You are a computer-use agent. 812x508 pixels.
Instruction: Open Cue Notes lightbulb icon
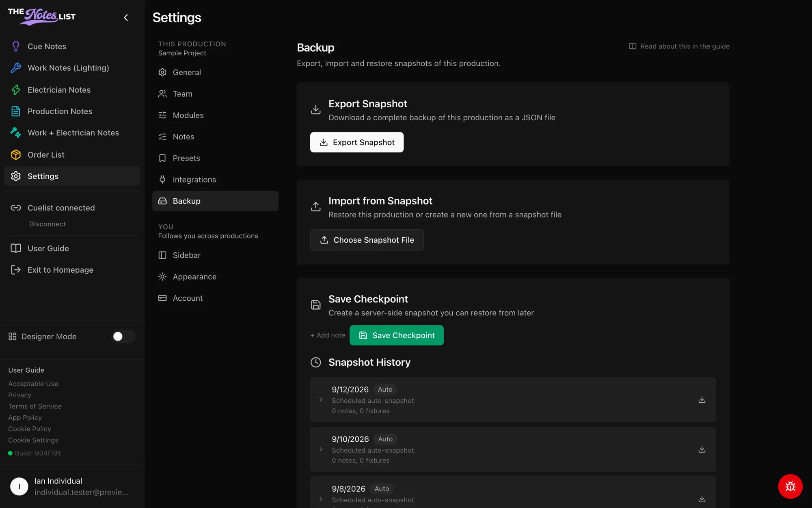coord(16,46)
